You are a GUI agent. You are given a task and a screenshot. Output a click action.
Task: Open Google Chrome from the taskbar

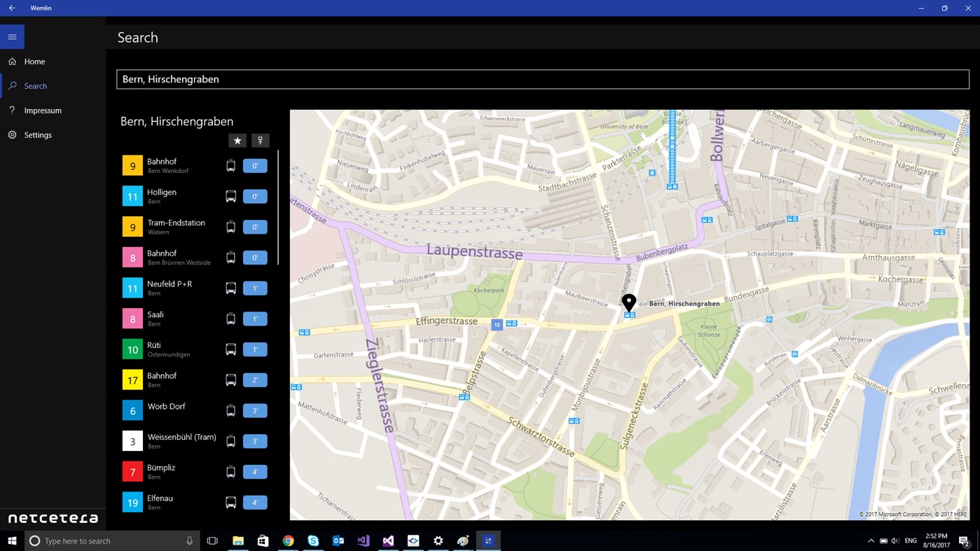coord(288,540)
